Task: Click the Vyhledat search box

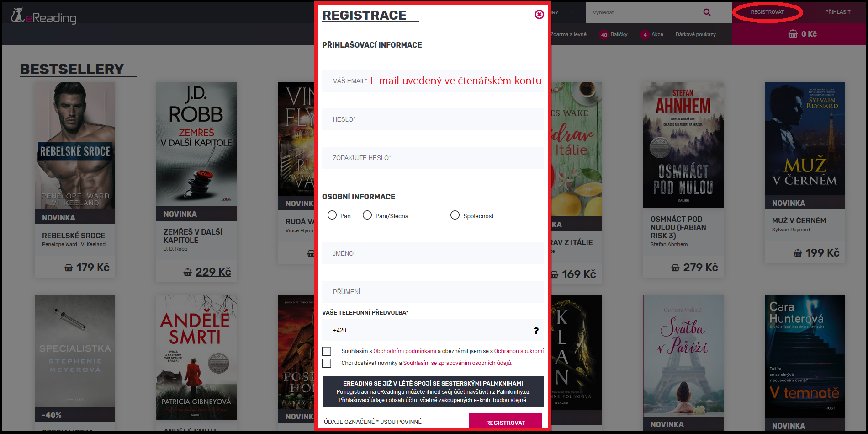Action: pos(644,12)
